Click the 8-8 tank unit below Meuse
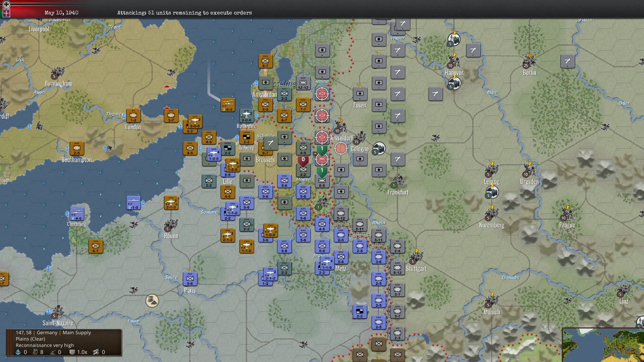The image size is (644, 362). 322,181
